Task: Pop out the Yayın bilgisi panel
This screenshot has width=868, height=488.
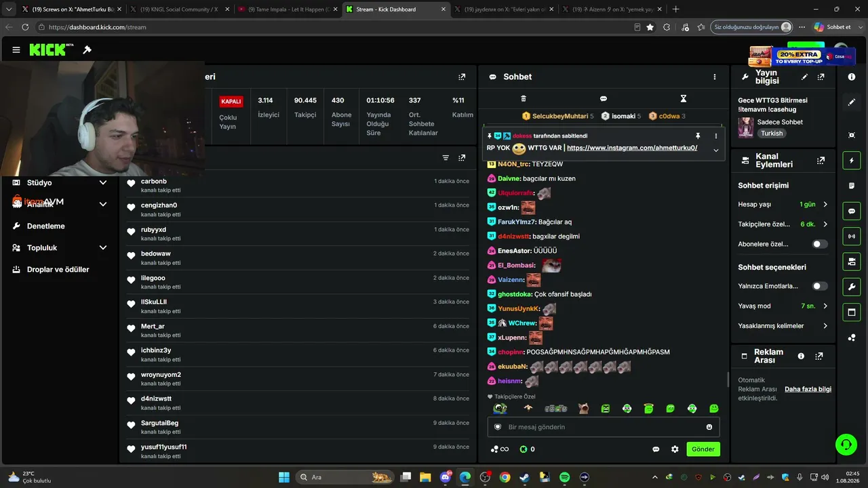Action: pyautogui.click(x=821, y=77)
